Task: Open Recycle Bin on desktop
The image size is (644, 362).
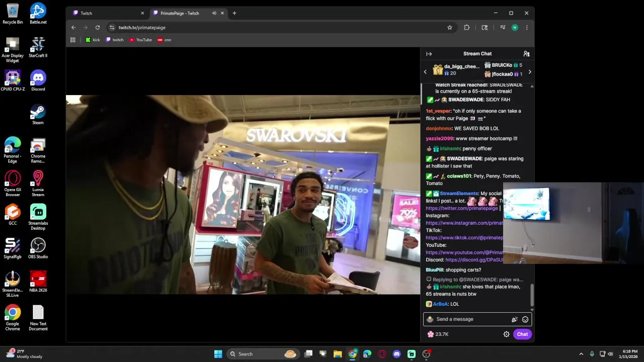Action: [13, 14]
